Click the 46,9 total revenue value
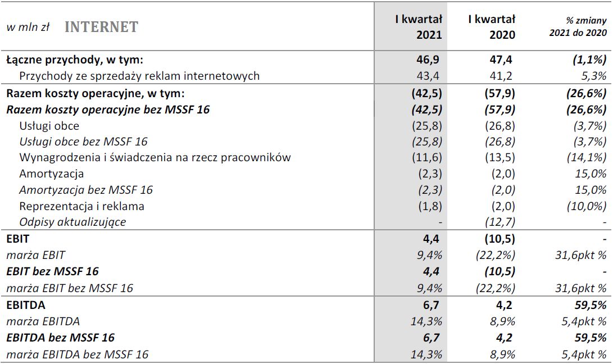Viewport: 613px width, 364px height. pyautogui.click(x=429, y=60)
